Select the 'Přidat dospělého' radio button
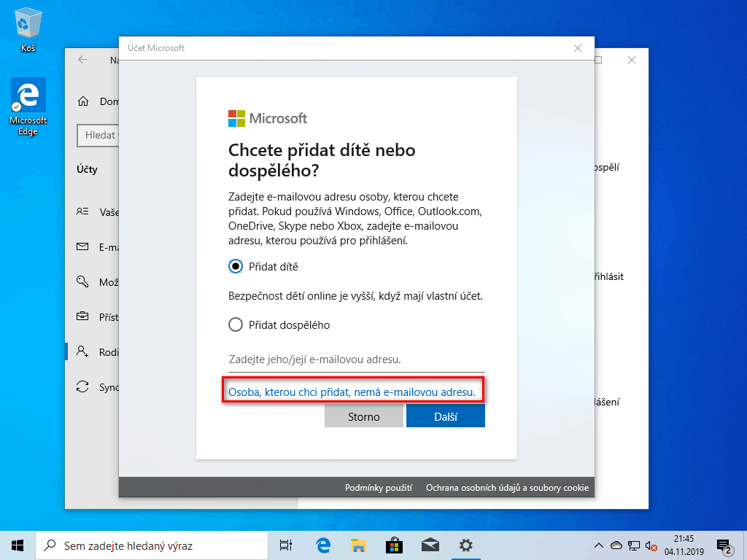This screenshot has height=560, width=747. coord(236,325)
